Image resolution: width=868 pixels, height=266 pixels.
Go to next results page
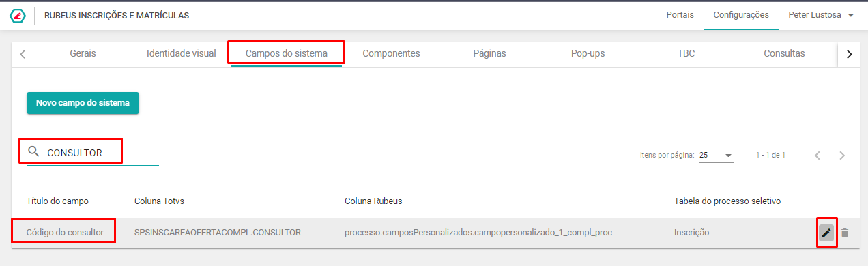pos(842,156)
